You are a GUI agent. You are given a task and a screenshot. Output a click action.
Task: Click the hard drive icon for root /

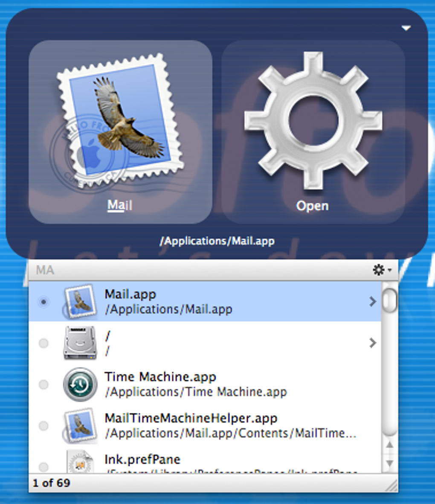pos(80,343)
